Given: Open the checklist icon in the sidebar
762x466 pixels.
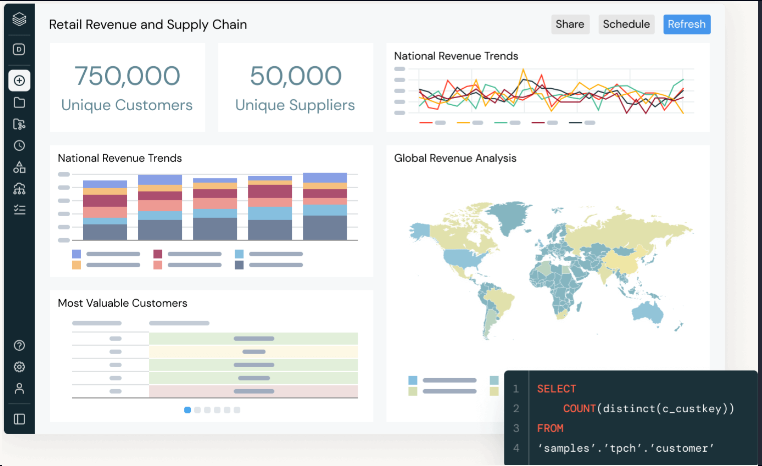Looking at the screenshot, I should pyautogui.click(x=19, y=209).
